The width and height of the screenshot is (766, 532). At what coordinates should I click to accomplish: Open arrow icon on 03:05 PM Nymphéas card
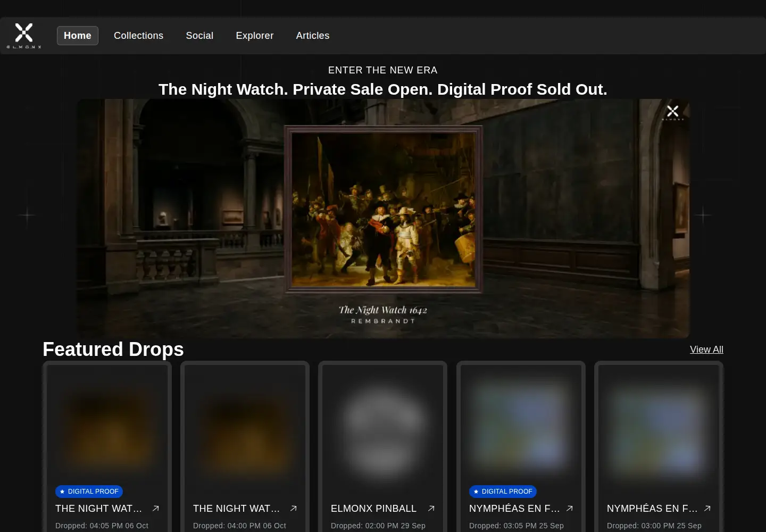coord(570,509)
